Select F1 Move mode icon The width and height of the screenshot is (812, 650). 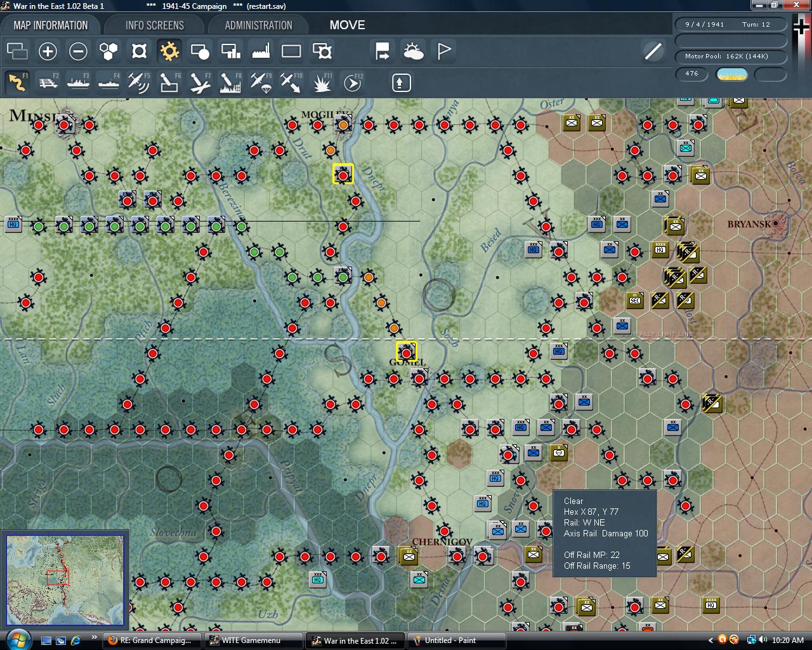(17, 83)
